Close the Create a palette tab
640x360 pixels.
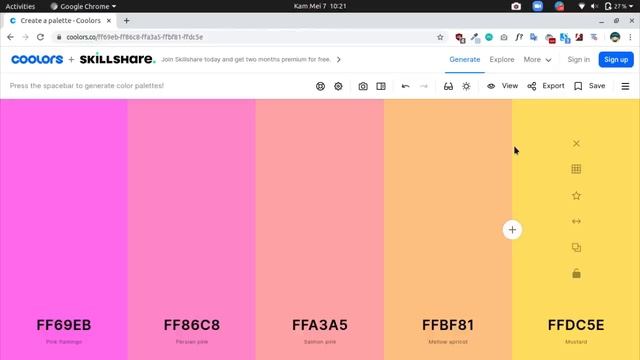pyautogui.click(x=109, y=21)
